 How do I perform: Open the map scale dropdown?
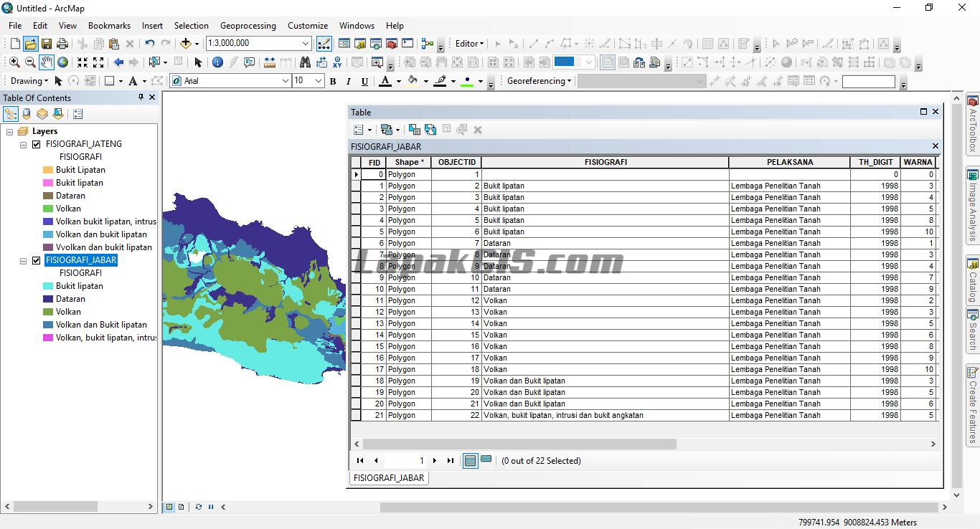[304, 43]
